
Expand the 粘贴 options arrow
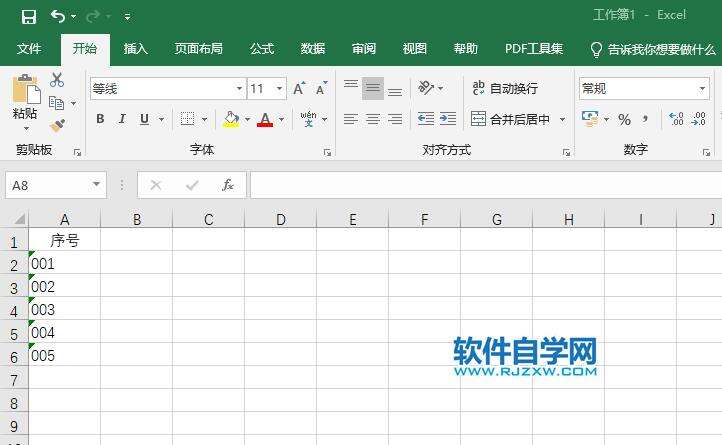pyautogui.click(x=26, y=129)
